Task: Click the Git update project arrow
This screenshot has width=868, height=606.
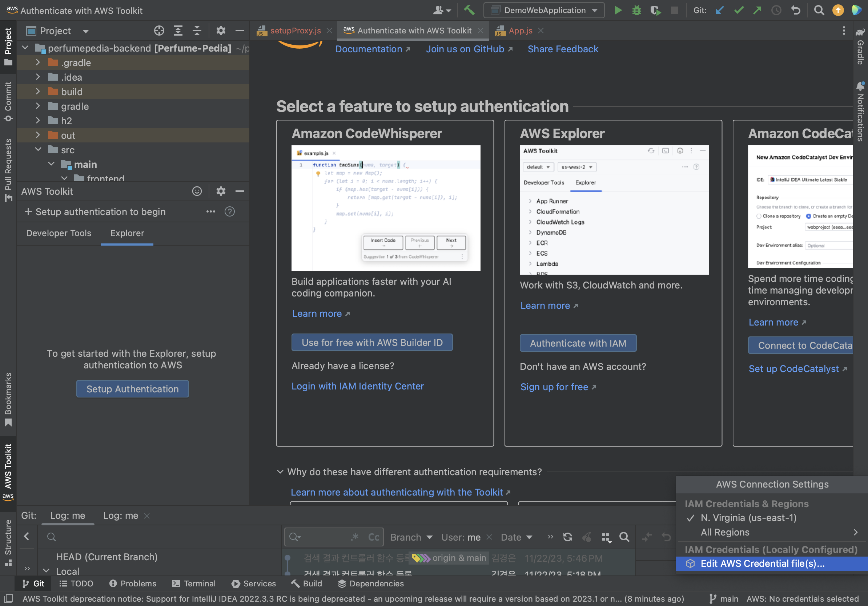Action: pyautogui.click(x=720, y=10)
